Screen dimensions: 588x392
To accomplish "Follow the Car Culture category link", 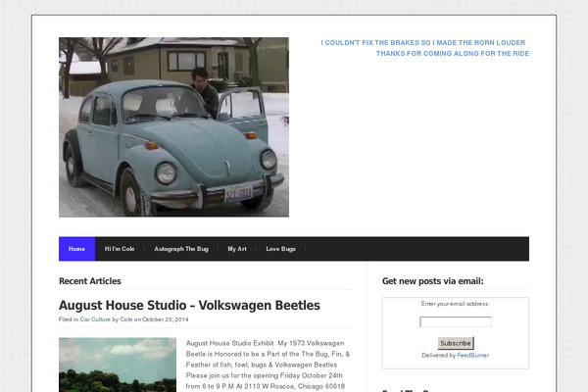I will click(95, 319).
